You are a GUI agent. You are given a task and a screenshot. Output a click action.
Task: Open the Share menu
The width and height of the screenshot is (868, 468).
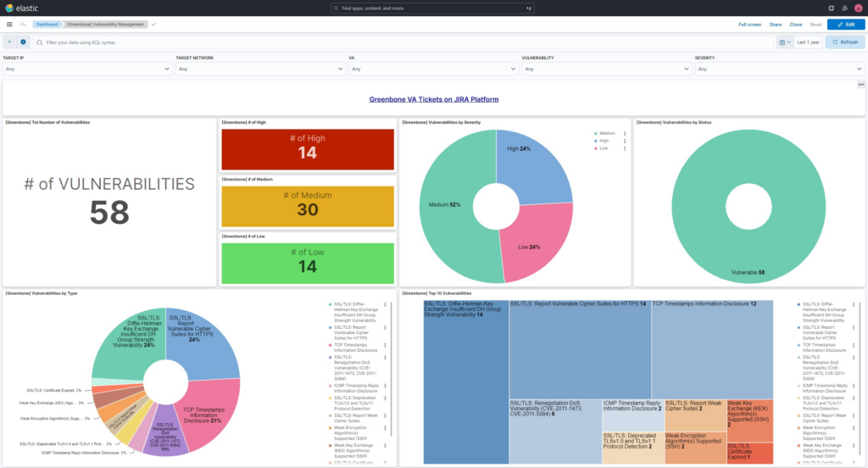(x=775, y=25)
